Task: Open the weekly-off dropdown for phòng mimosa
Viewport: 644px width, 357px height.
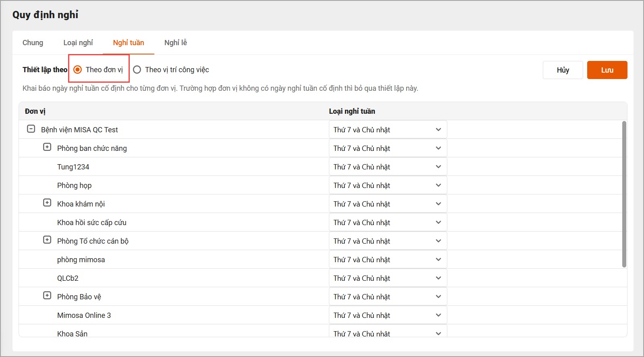Action: pos(387,260)
